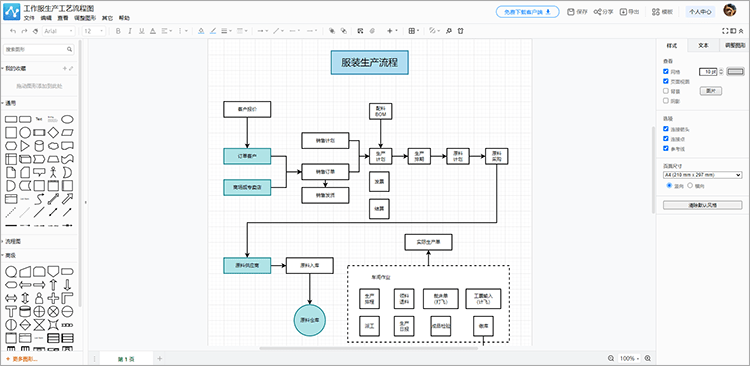Select the parallelogram shape in the palette
Image resolution: width=750 pixels, height=366 pixels.
pos(67,132)
